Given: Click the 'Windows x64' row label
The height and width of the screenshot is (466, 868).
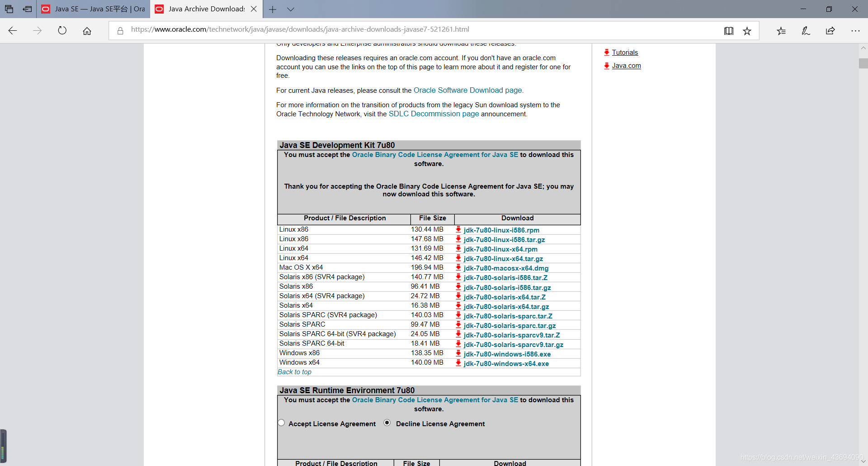Looking at the screenshot, I should 299,362.
